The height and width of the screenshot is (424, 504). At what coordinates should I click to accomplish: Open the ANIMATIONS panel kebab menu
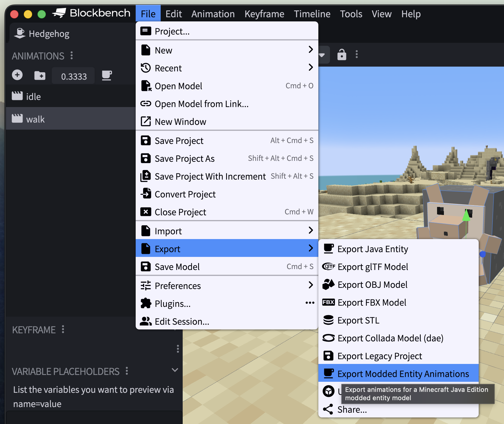(71, 56)
